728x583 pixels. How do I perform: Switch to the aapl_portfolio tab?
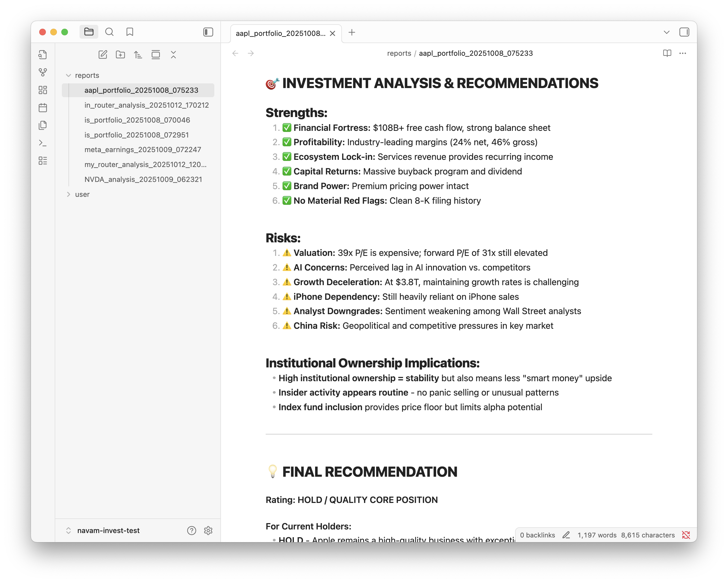tap(280, 33)
